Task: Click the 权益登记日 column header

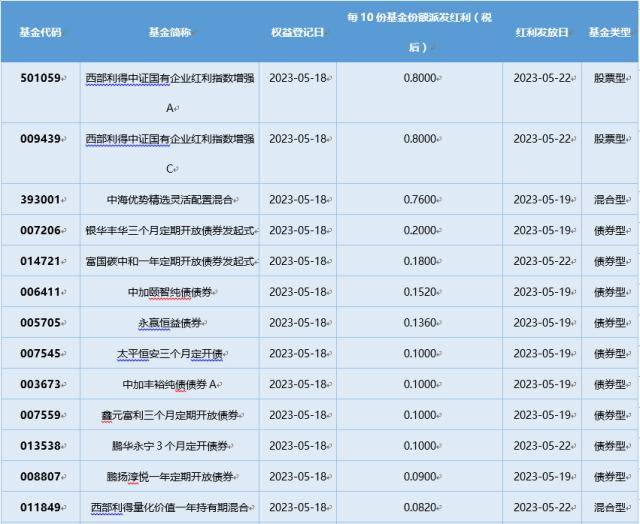Action: pyautogui.click(x=297, y=32)
